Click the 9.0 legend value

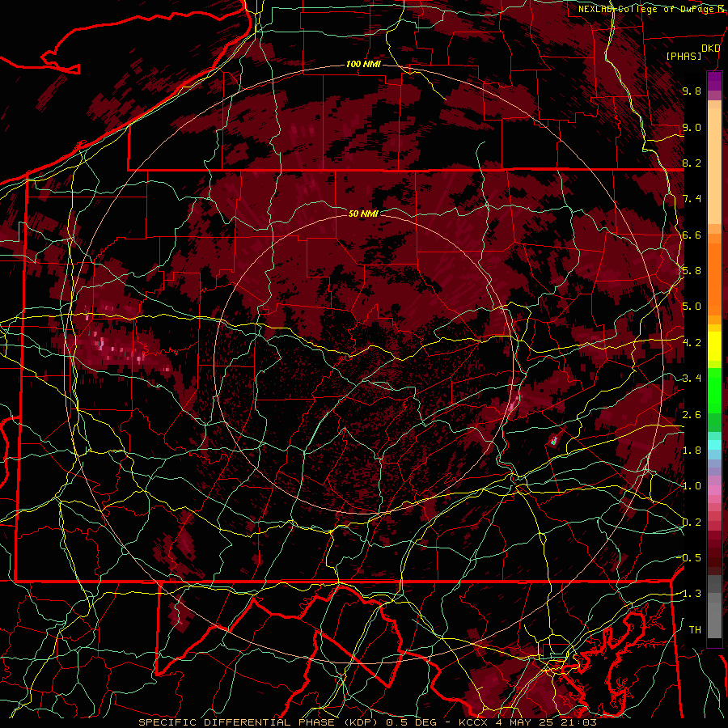(x=692, y=127)
